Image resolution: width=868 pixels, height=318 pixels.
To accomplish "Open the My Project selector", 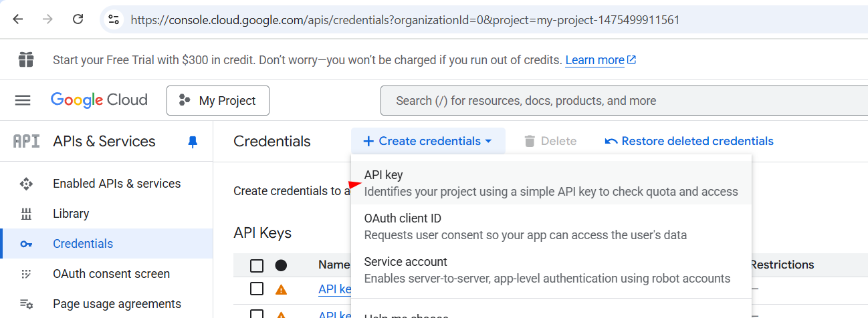I will pyautogui.click(x=218, y=101).
